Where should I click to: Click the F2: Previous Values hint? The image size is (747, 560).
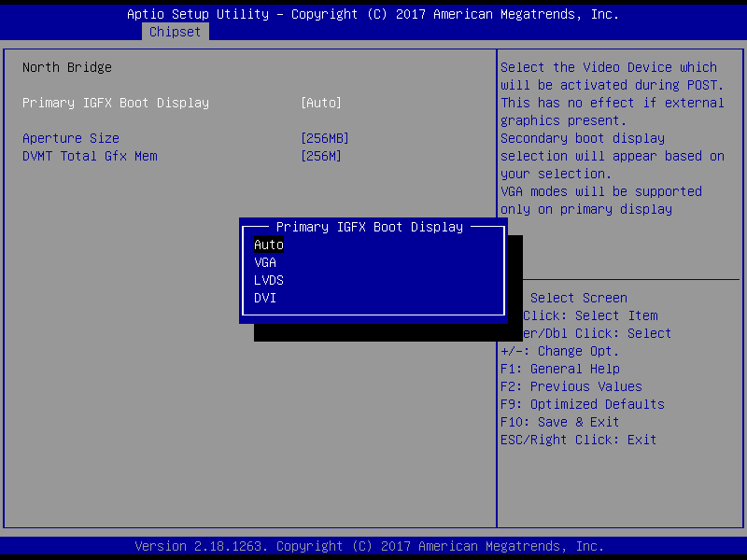(571, 386)
